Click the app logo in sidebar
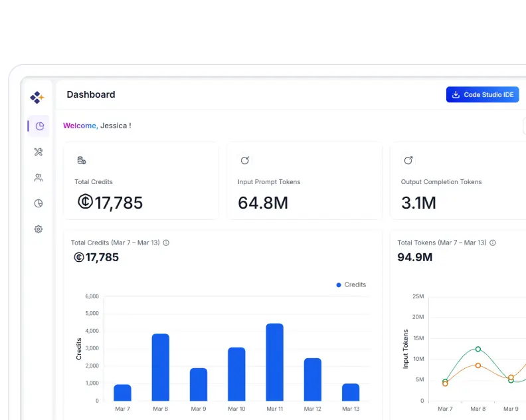The height and width of the screenshot is (420, 526). click(37, 98)
